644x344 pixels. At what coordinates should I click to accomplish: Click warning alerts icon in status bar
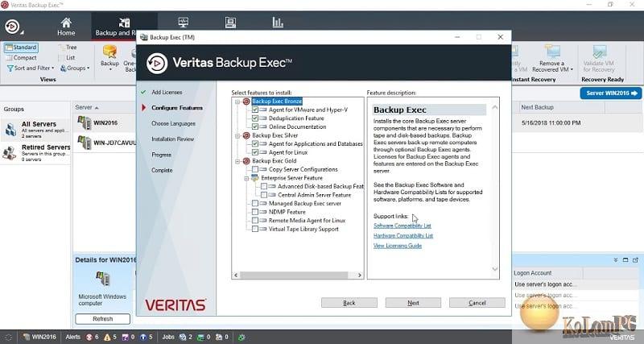click(x=107, y=337)
